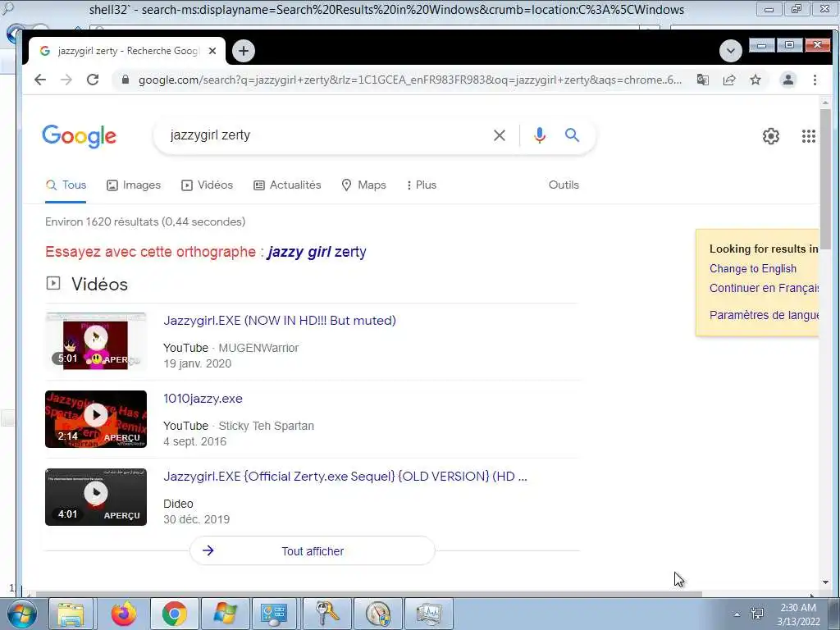This screenshot has height=630, width=840.
Task: Reload the Google search page
Action: 93,80
